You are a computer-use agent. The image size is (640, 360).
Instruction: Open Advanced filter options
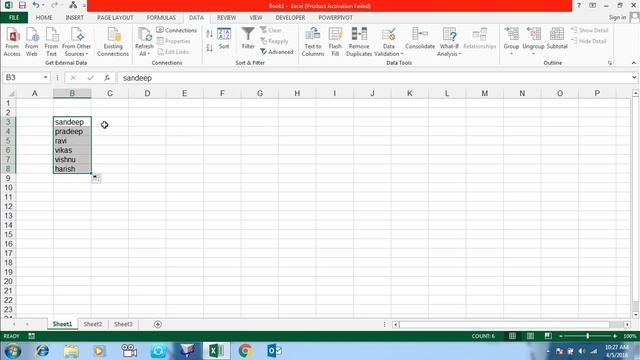(277, 52)
